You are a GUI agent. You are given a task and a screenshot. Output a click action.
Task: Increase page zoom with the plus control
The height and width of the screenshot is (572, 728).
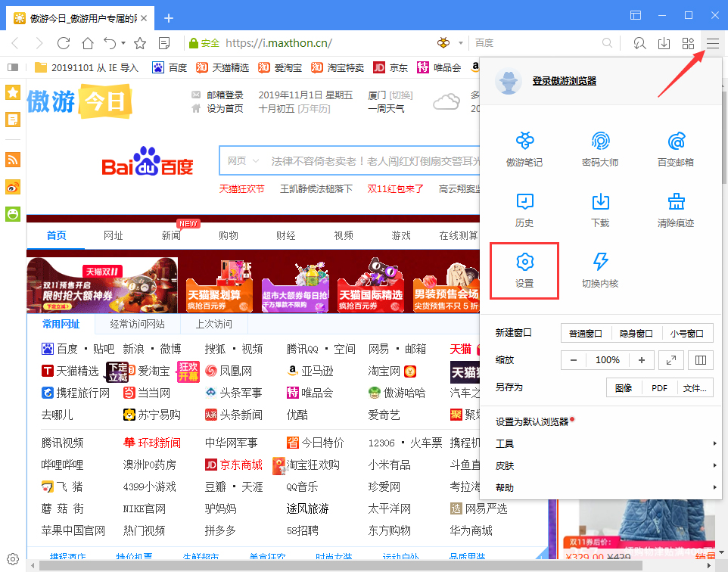(x=641, y=360)
